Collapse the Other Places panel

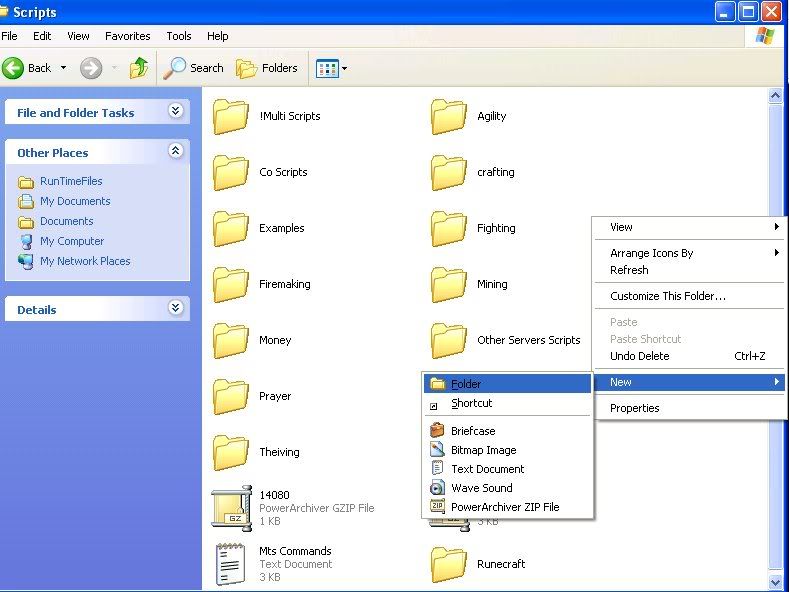[x=176, y=152]
